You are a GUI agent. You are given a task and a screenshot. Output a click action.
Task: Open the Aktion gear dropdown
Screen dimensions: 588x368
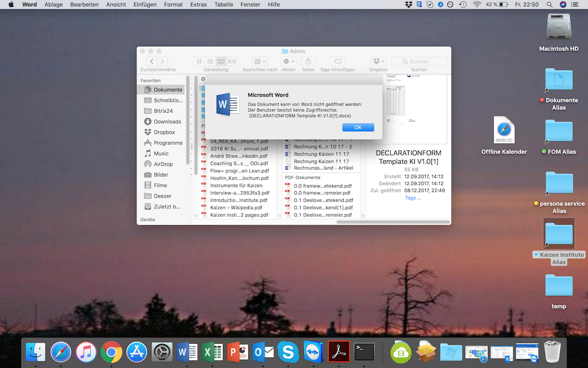pyautogui.click(x=288, y=61)
